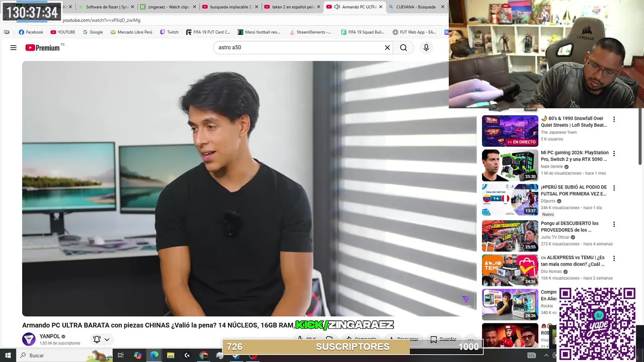
Task: Close the CUEVANA - Búsqueda tab
Action: [443, 7]
